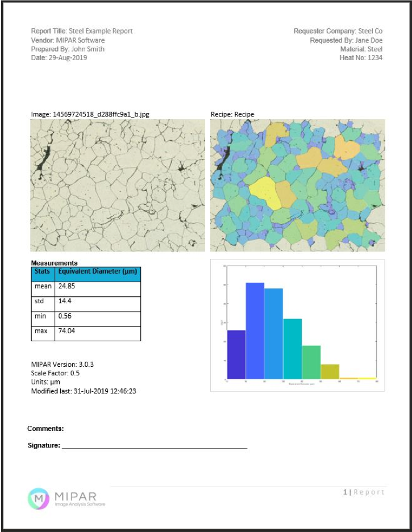Click the green histogram bar
Viewport: 412px width, 532px height.
(x=311, y=362)
